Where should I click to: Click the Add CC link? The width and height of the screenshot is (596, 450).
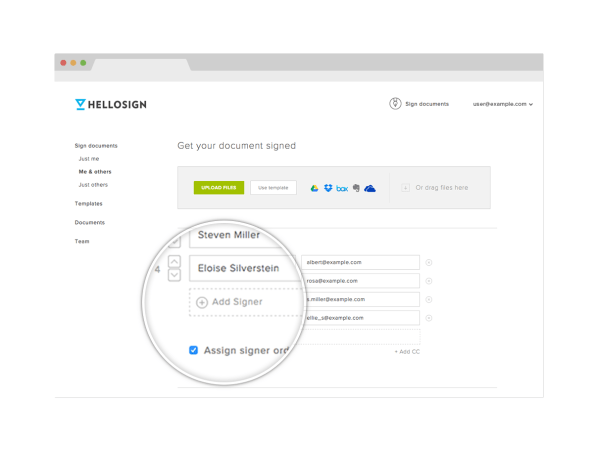tap(407, 352)
